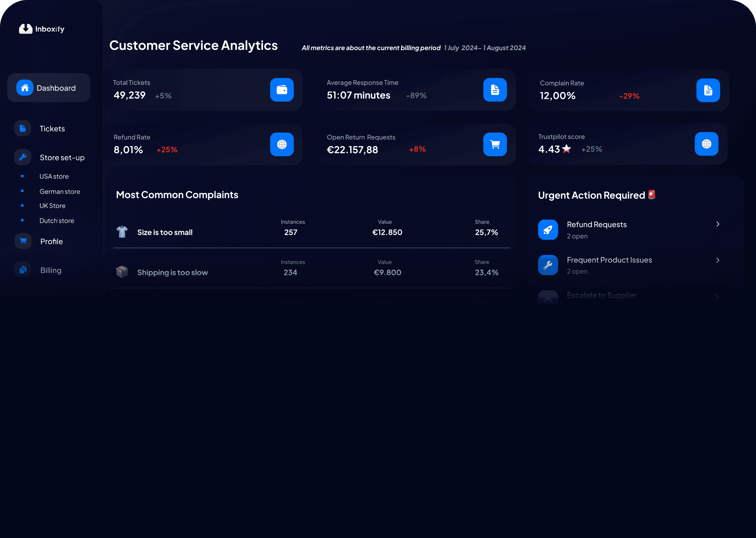Open the Store set-up menu section

(x=62, y=157)
